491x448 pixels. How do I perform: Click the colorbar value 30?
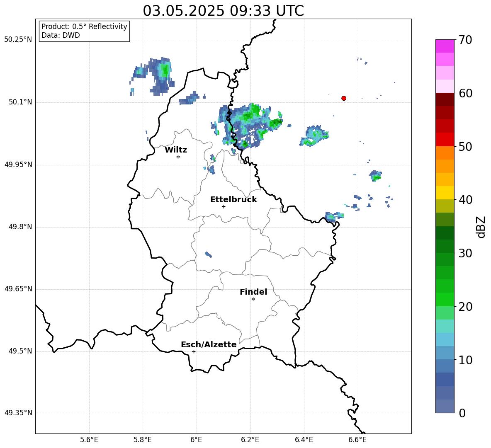click(x=465, y=253)
